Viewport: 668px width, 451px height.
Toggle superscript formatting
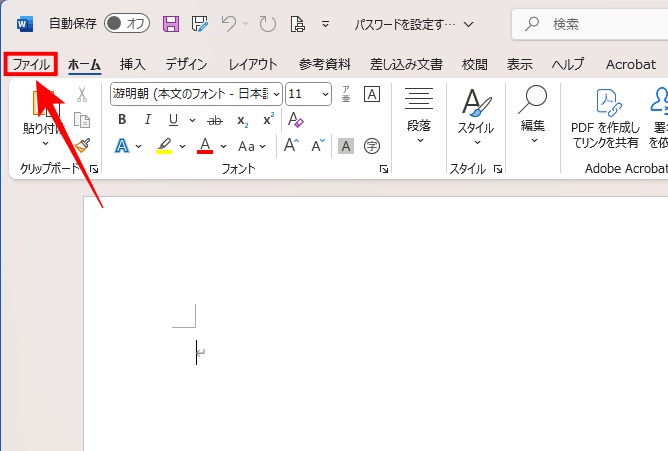268,120
